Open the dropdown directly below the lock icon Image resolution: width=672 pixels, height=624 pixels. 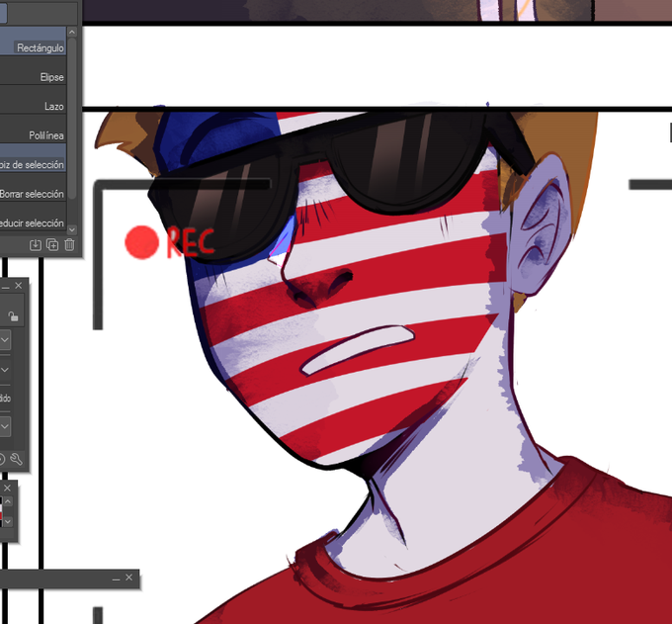pos(5,340)
